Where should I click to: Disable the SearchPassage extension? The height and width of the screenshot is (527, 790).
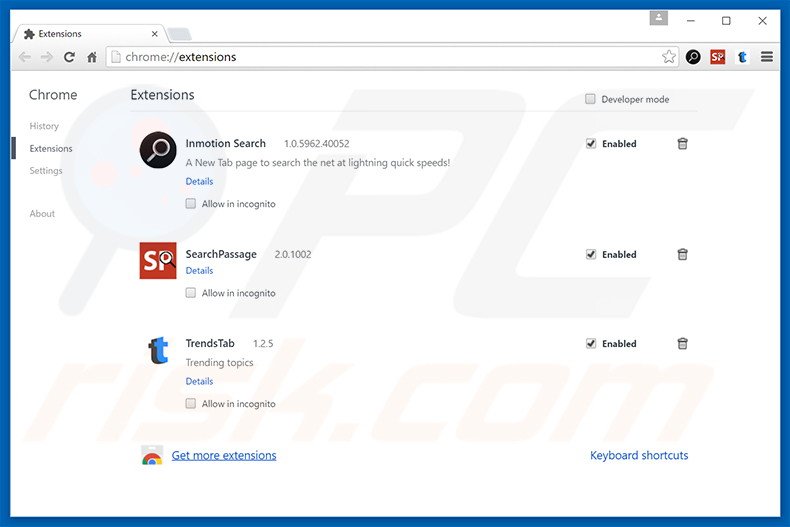click(590, 254)
